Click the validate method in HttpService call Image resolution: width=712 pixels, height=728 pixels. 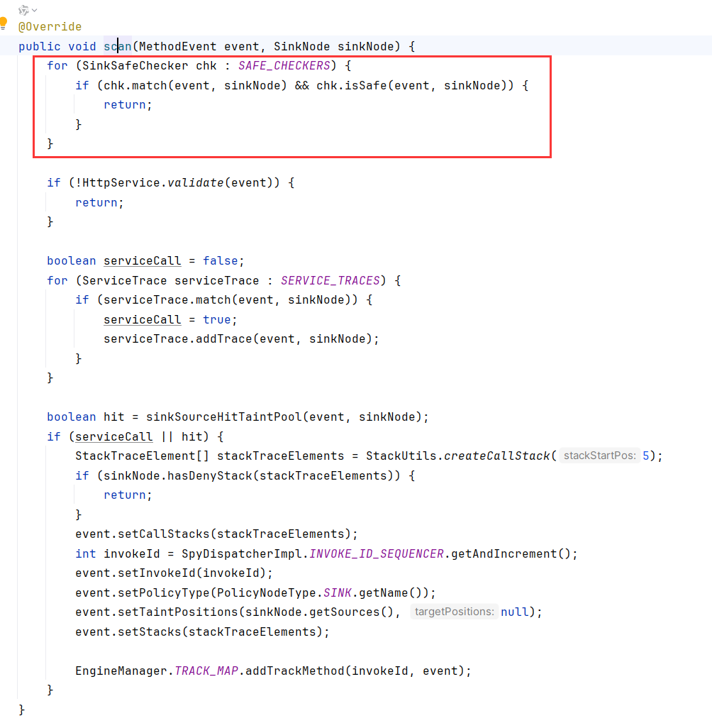[195, 183]
